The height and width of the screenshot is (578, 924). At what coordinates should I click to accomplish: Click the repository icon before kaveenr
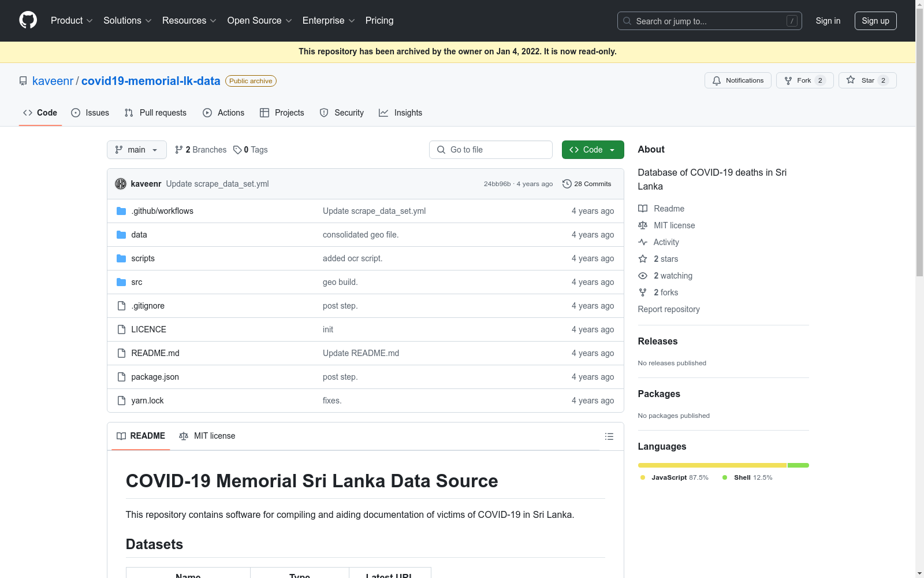23,81
